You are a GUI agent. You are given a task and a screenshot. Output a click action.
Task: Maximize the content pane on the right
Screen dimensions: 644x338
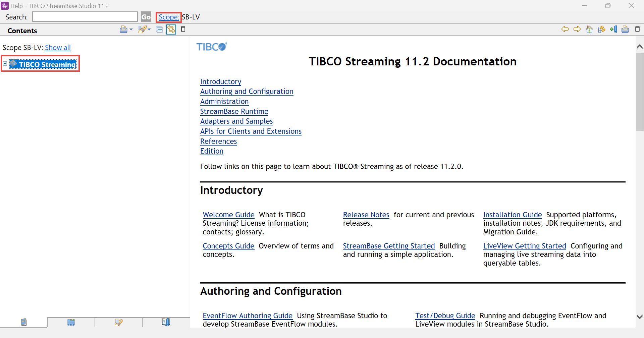click(637, 30)
